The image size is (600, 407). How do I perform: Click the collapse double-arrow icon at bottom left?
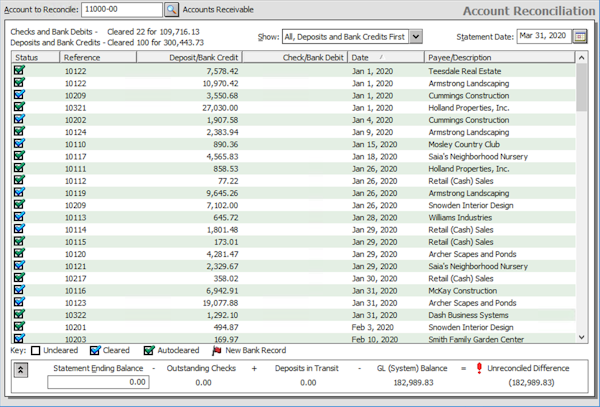pyautogui.click(x=21, y=369)
